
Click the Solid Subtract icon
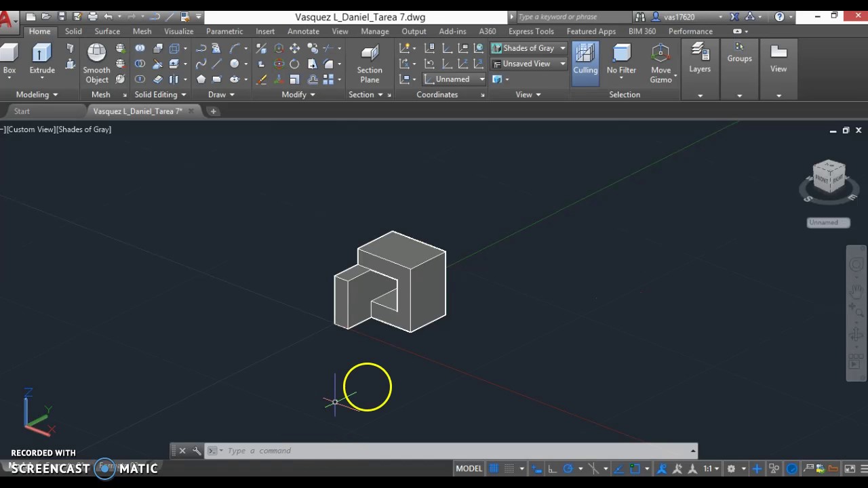[140, 64]
